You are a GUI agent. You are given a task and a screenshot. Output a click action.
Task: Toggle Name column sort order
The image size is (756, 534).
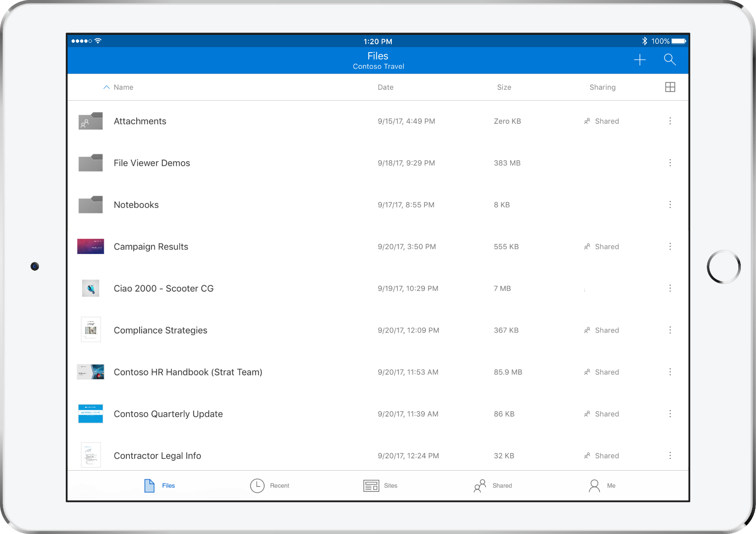point(118,87)
